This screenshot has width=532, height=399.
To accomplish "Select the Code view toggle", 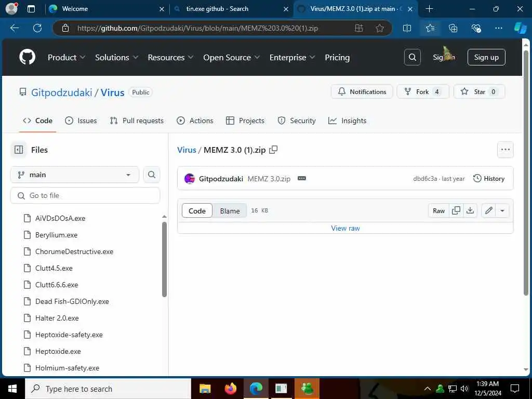I will pyautogui.click(x=197, y=211).
